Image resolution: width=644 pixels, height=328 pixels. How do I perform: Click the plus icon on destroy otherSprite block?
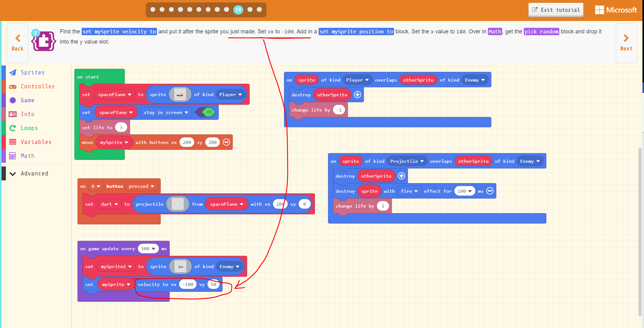[358, 95]
